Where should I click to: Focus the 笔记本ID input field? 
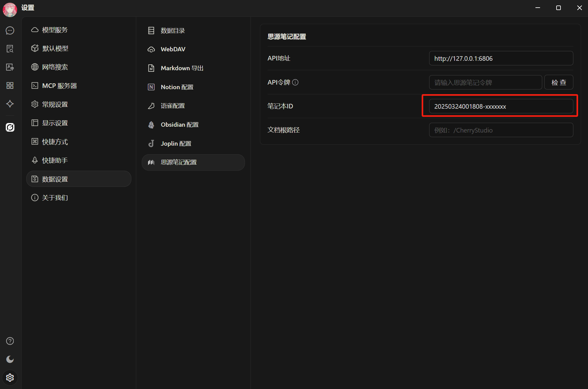point(501,106)
